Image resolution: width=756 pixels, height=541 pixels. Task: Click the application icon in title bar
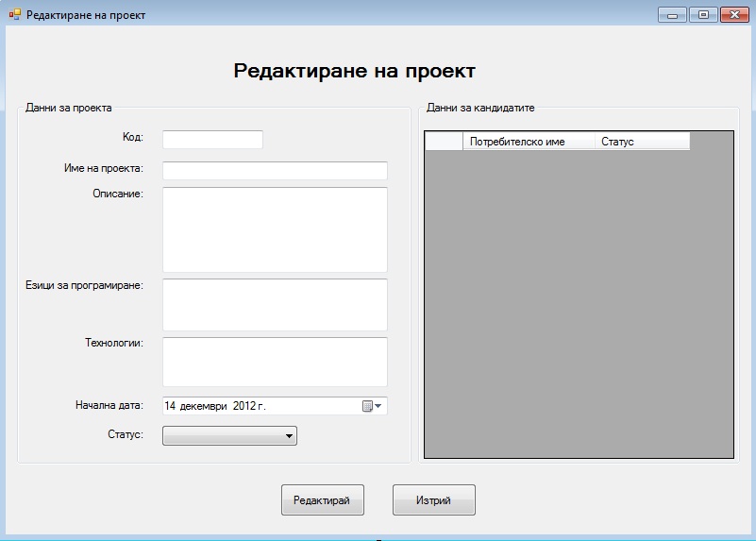click(x=14, y=14)
